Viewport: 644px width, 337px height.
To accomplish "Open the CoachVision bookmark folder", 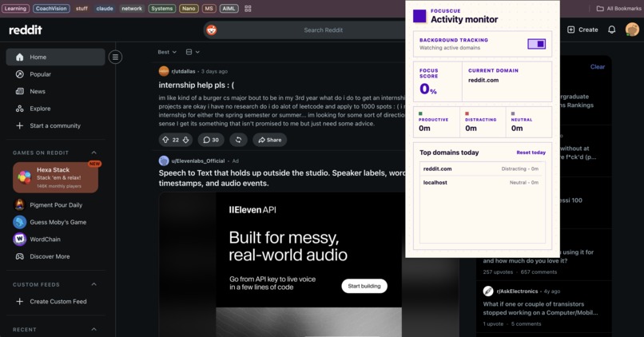I will [51, 8].
